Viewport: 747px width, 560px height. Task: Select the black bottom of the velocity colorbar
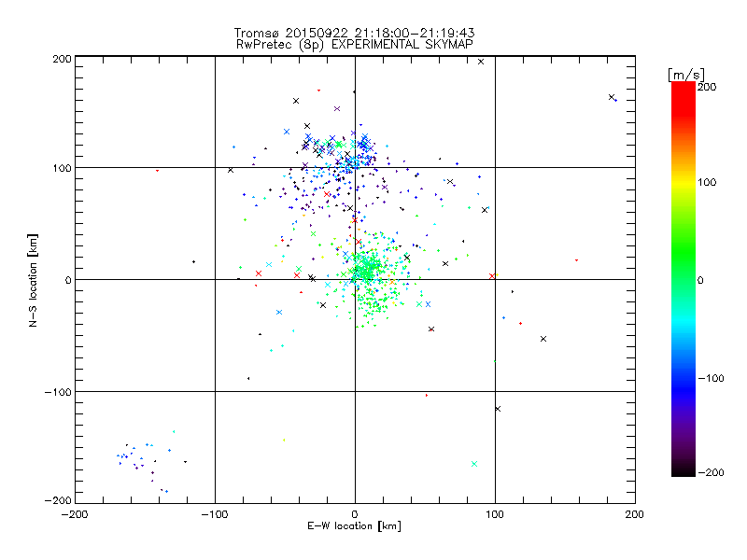coord(684,469)
